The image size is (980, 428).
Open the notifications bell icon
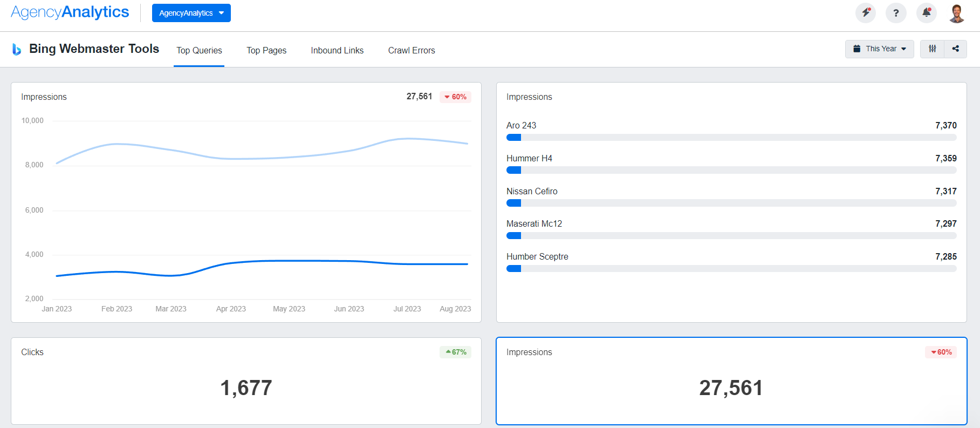(x=927, y=13)
